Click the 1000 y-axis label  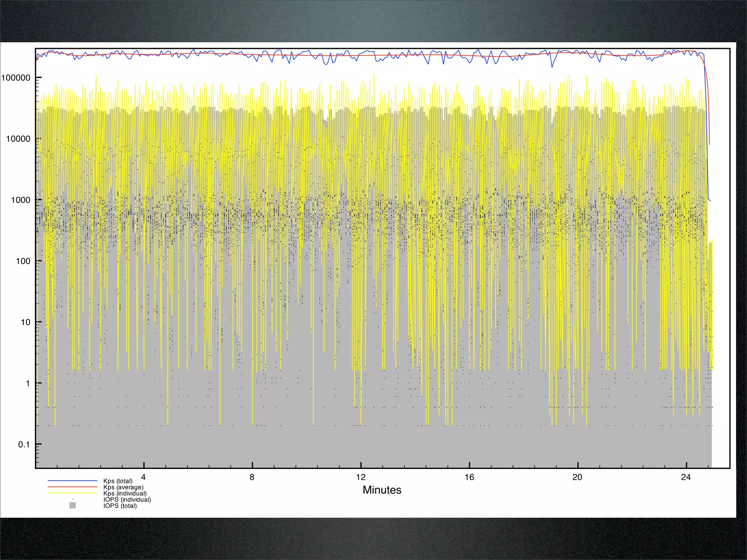pyautogui.click(x=20, y=200)
